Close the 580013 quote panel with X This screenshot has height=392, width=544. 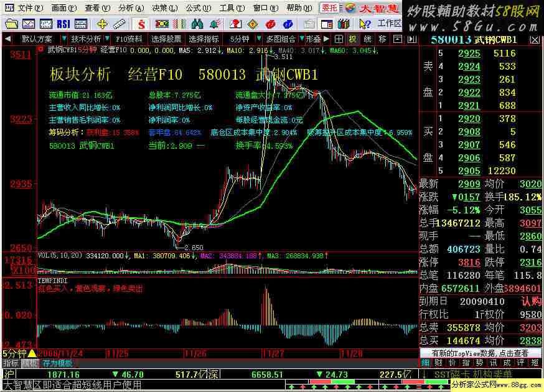535,40
